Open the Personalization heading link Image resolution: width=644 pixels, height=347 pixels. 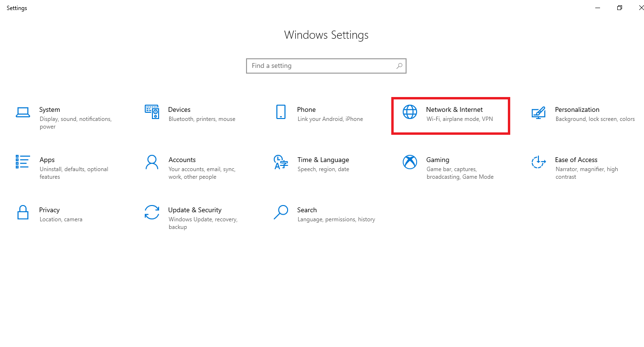click(x=577, y=109)
